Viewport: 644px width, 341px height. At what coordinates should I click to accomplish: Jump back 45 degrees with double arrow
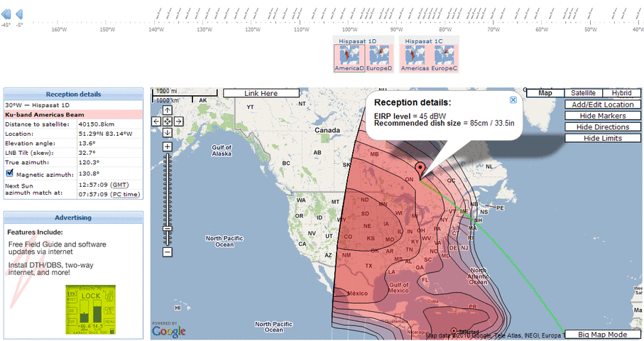pyautogui.click(x=6, y=14)
